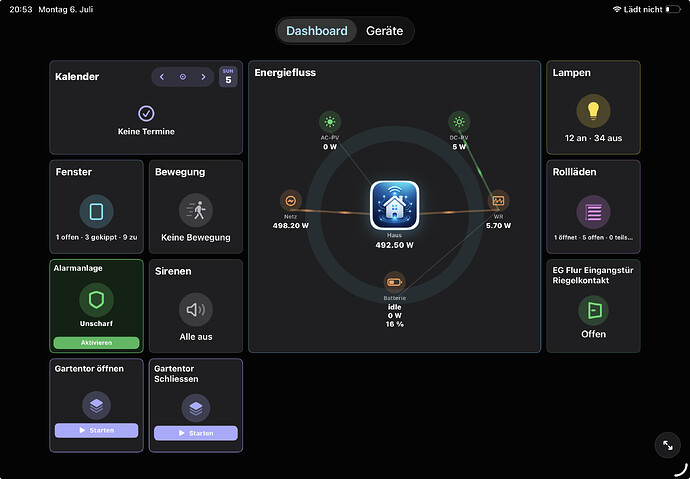
Task: Go to next calendar day chevron
Action: coord(203,77)
